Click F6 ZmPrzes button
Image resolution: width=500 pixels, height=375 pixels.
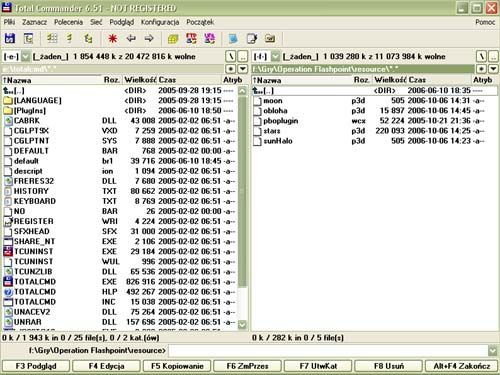click(247, 366)
